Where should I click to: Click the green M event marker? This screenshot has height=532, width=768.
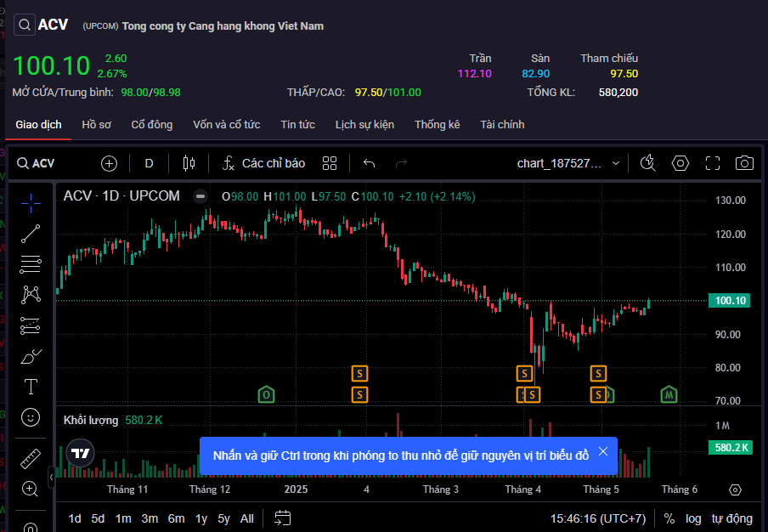(x=669, y=394)
